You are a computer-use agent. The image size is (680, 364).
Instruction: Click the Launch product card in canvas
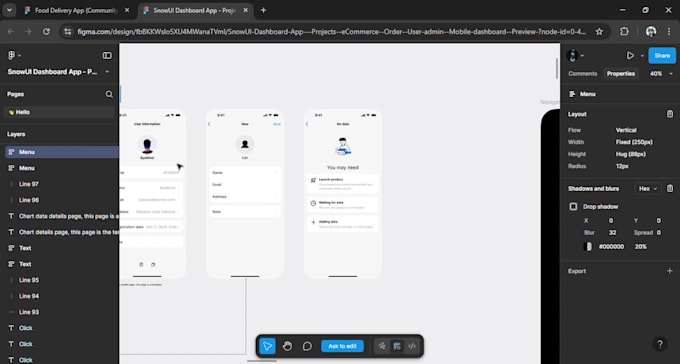(x=343, y=184)
